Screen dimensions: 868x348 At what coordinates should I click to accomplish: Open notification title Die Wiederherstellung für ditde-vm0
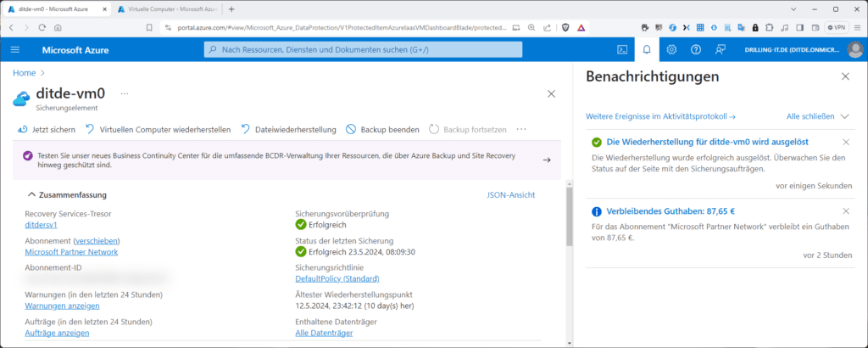pyautogui.click(x=708, y=142)
